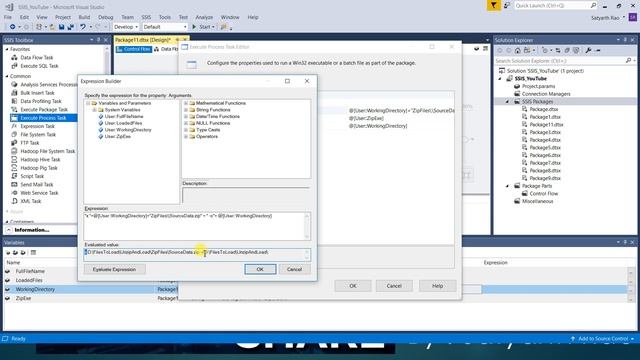Click Cancel in Execute Process Task Editor
This screenshot has width=640, height=360.
394,286
